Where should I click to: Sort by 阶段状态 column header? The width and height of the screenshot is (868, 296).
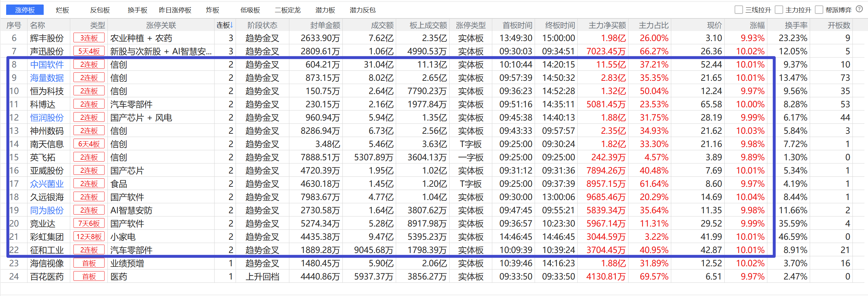coord(262,25)
